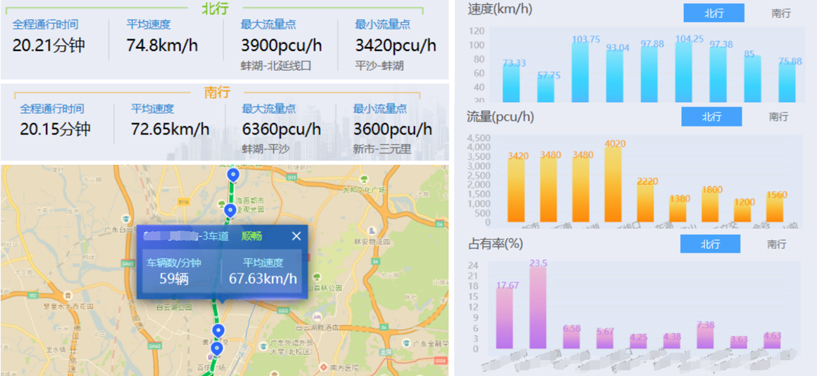Viewport: 817px width, 376px height.
Task: Click the blue map pin just below the popup
Action: coord(218,331)
